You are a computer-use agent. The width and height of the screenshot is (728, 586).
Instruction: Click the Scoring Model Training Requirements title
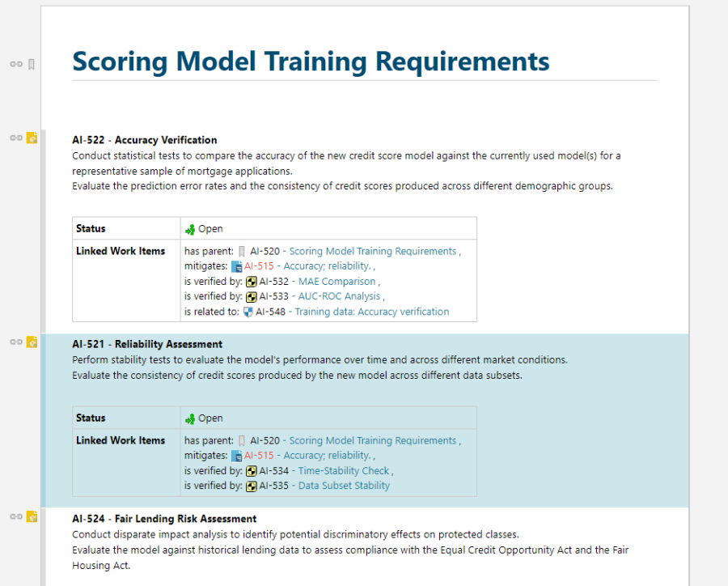pyautogui.click(x=311, y=61)
